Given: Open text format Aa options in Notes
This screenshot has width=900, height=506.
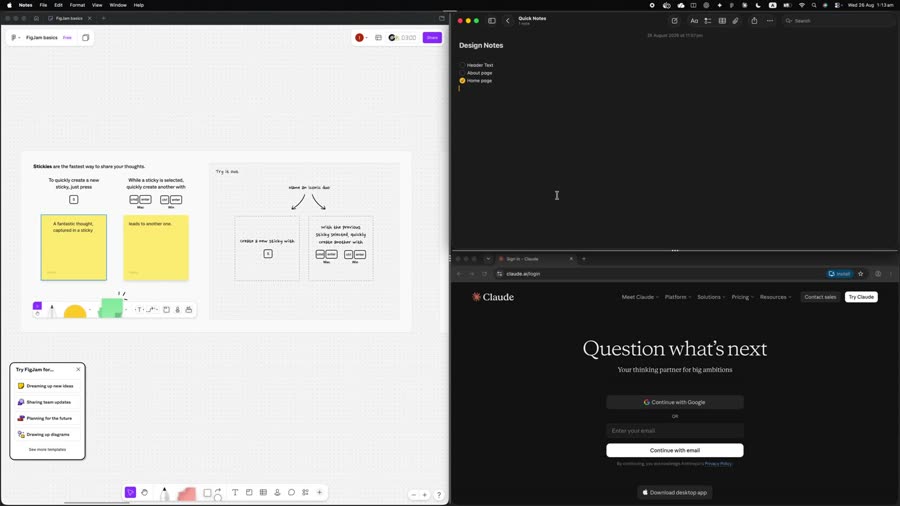Looking at the screenshot, I should coord(694,21).
